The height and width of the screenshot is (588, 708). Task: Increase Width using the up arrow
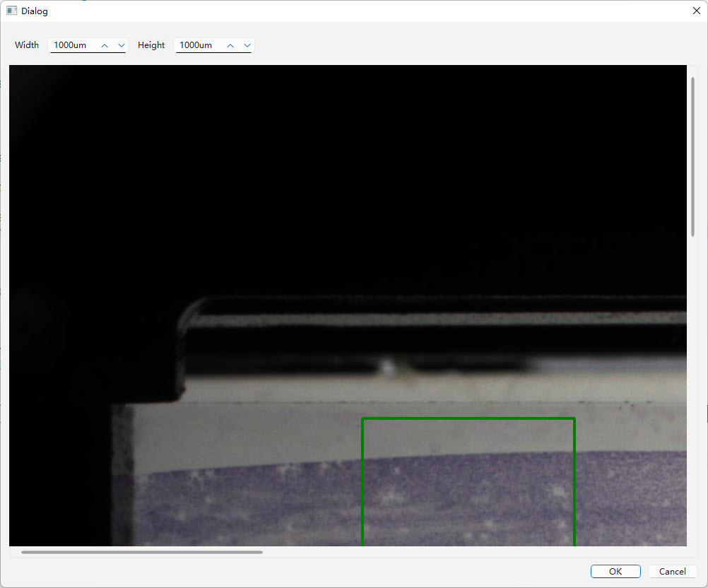(105, 46)
